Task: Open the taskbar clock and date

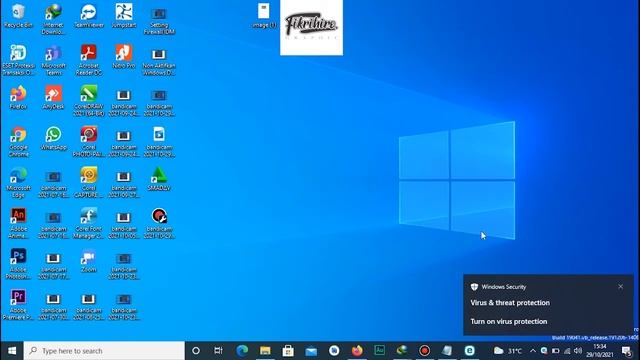Action: point(600,351)
